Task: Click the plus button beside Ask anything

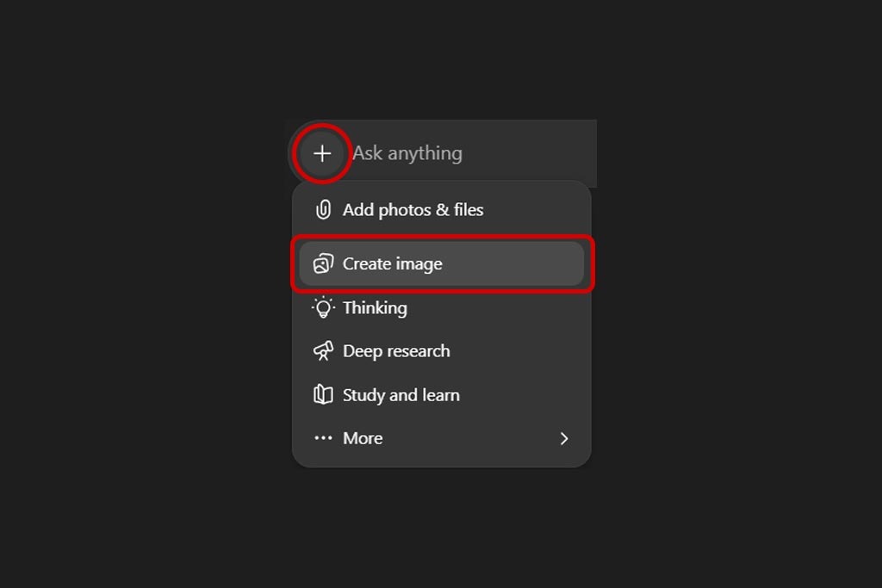Action: [322, 153]
